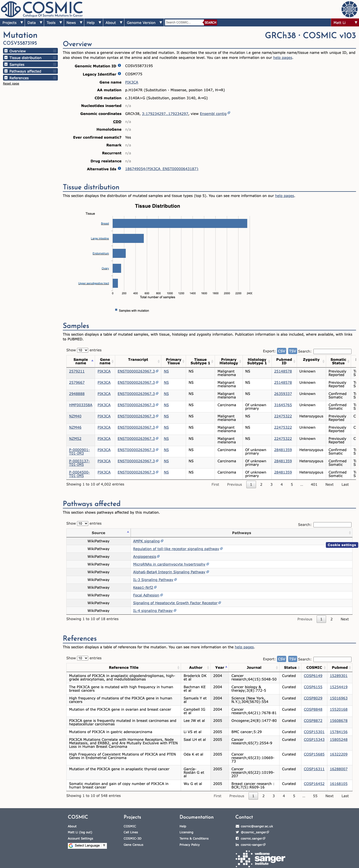Toggle the Overview section checkbox in sidebar
Viewport: 359px width, 868px height.
[6, 51]
